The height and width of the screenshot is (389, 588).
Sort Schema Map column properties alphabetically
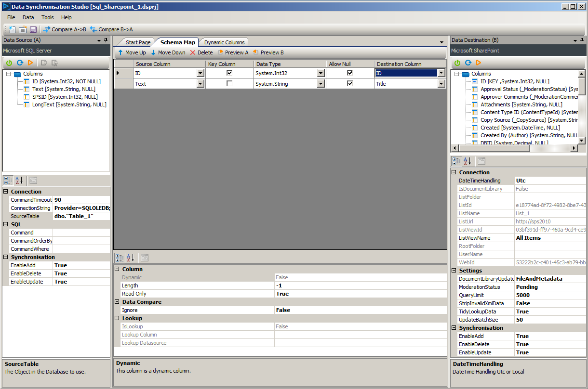coord(130,258)
